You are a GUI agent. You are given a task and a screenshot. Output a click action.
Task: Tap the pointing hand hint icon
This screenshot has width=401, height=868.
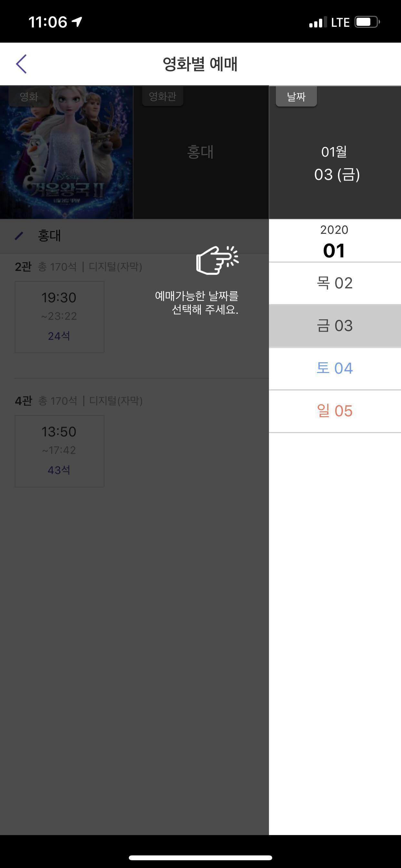(x=217, y=260)
